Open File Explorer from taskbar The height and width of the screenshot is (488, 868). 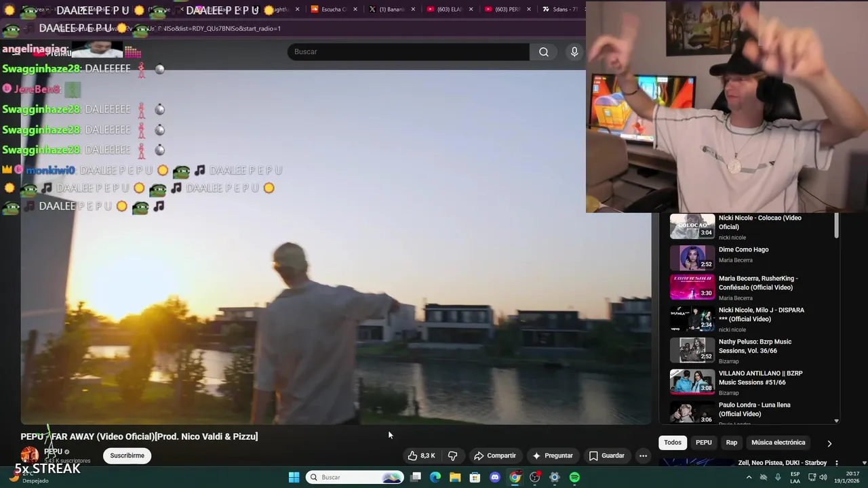[455, 477]
